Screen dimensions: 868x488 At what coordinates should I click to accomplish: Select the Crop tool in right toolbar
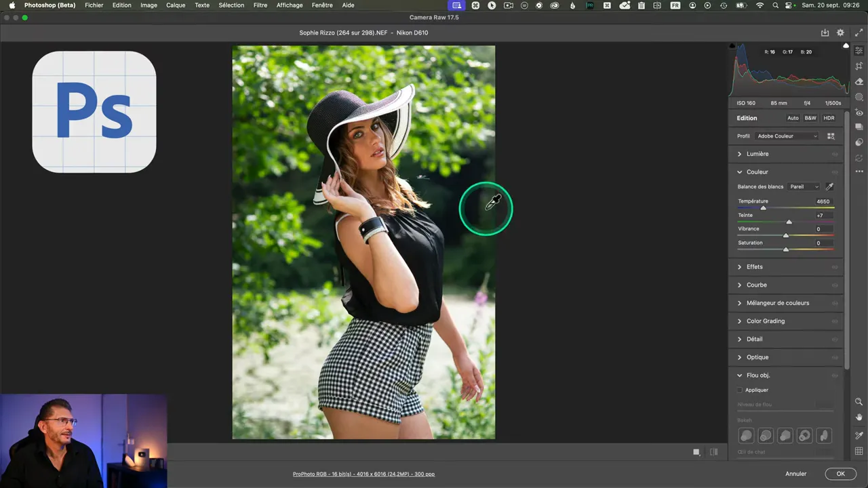coord(859,66)
